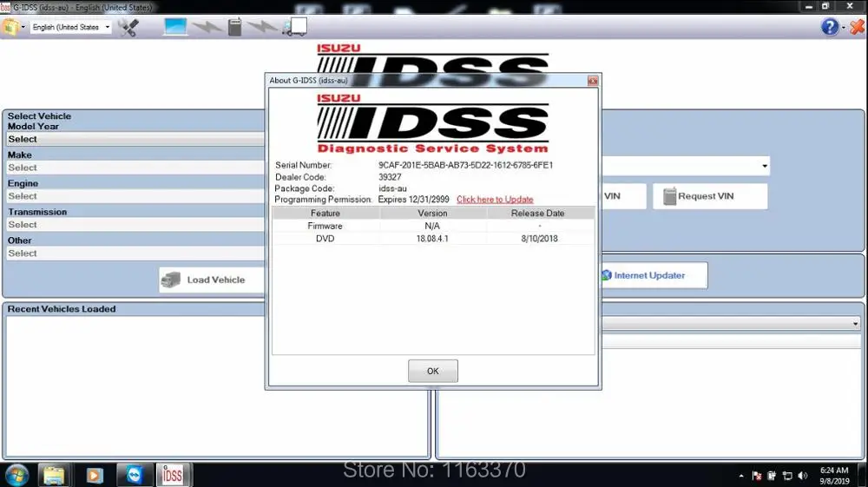Viewport: 868px width, 487px height.
Task: Click the orange X exit icon in toolbar
Action: (x=857, y=27)
